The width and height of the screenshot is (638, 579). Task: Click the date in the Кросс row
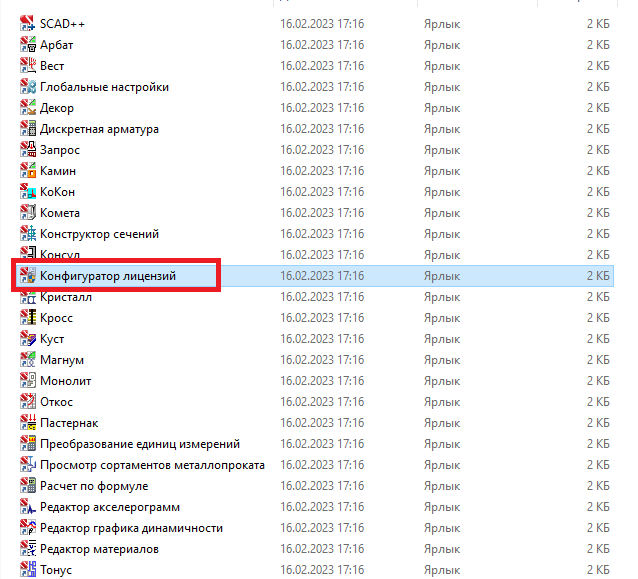pyautogui.click(x=322, y=318)
